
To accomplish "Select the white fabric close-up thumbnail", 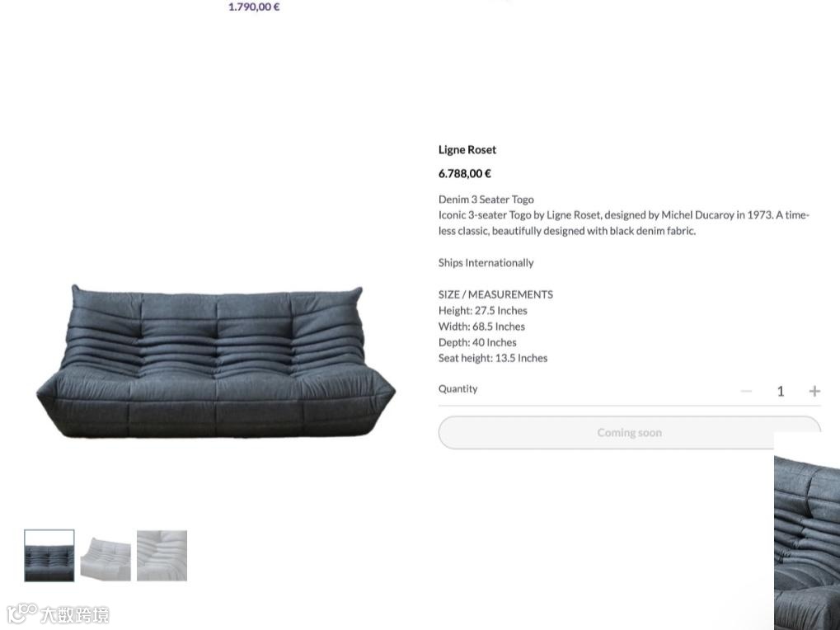I will pyautogui.click(x=162, y=556).
